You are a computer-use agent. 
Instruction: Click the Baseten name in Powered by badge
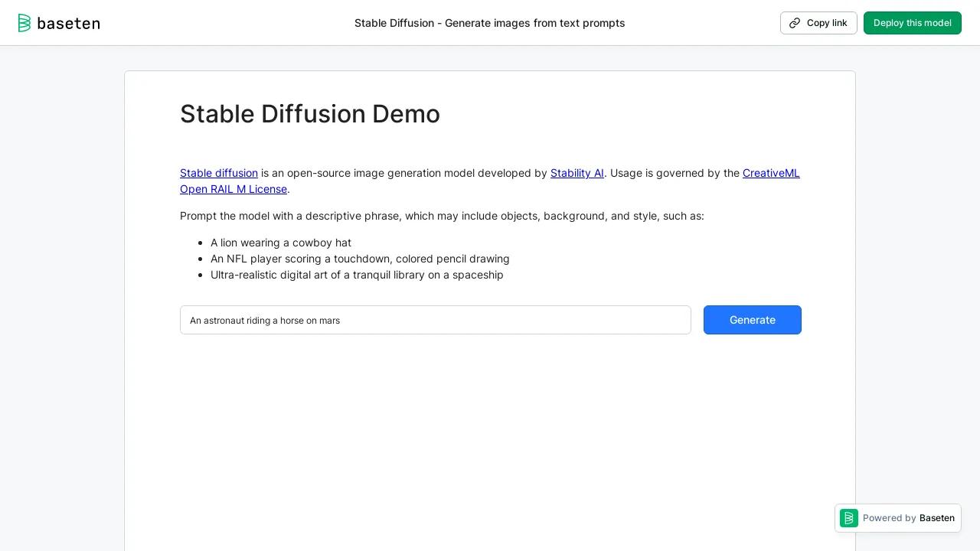coord(936,518)
